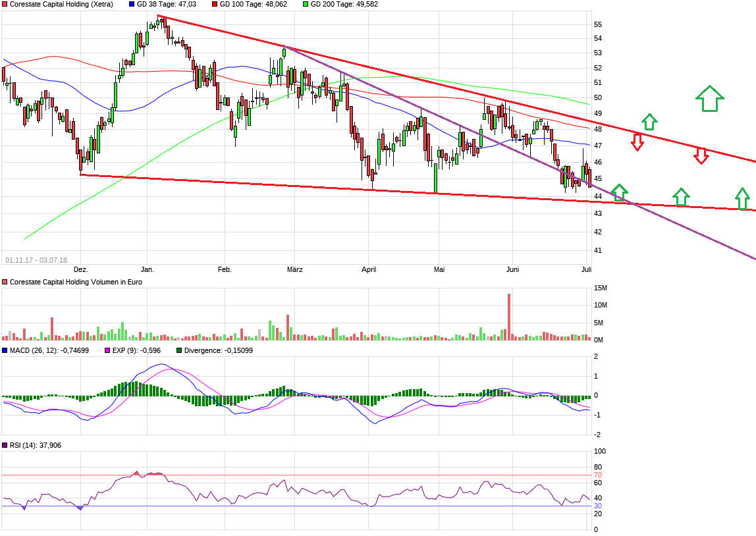Screen dimensions: 756x536
Task: Click the red 70 level marker on RSI scale
Action: (x=598, y=473)
